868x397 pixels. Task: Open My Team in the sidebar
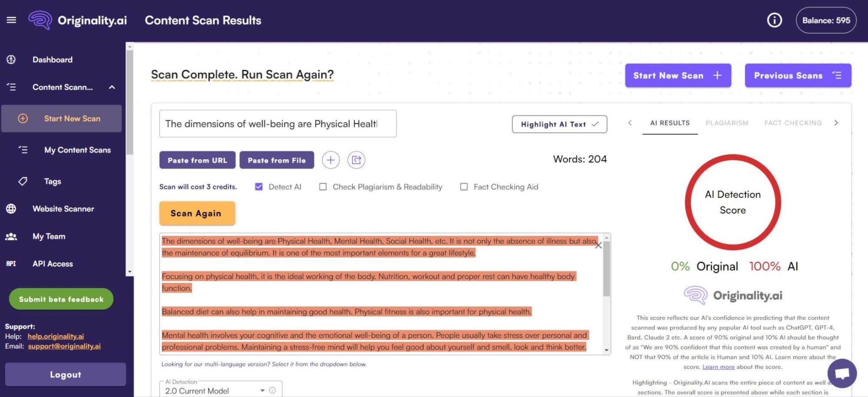point(49,236)
